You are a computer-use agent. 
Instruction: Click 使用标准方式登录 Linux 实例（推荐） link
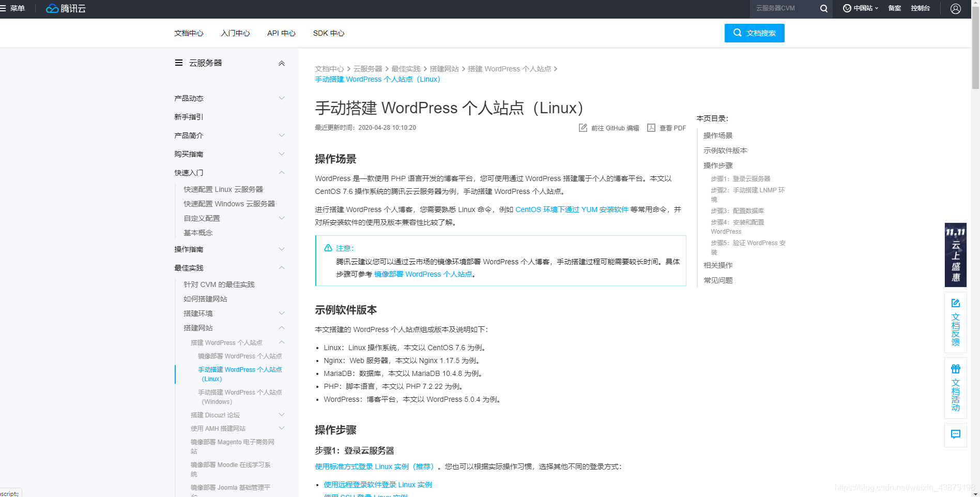click(376, 466)
